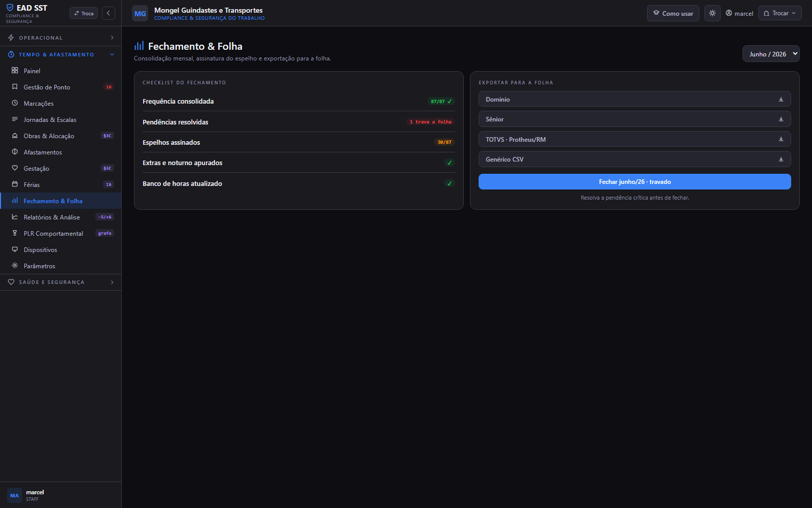Click the 16 badge on Gestão de Ponto
This screenshot has height=508, width=812.
(x=109, y=87)
